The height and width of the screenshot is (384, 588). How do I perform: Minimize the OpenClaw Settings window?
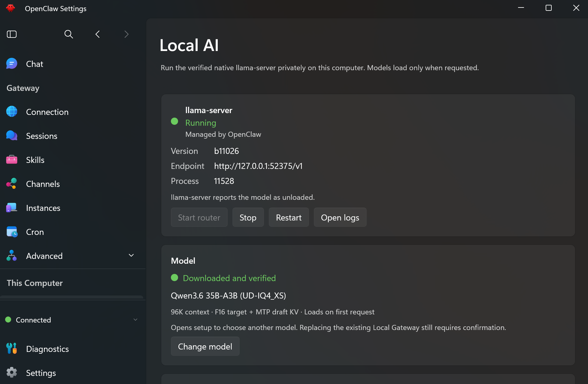coord(521,8)
